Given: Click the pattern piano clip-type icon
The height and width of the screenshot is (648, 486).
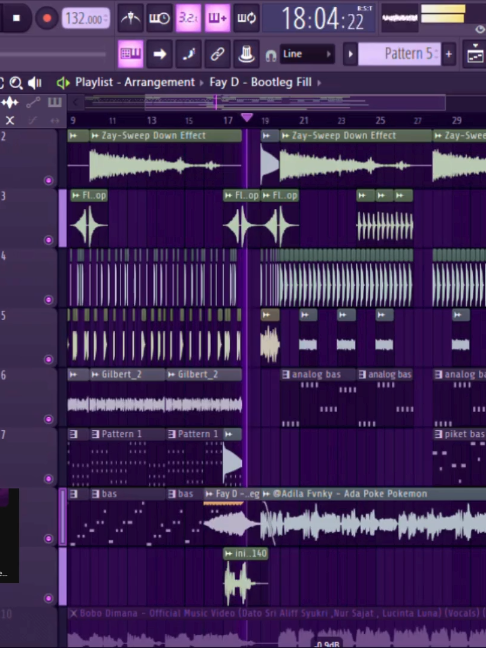Looking at the screenshot, I should [55, 102].
